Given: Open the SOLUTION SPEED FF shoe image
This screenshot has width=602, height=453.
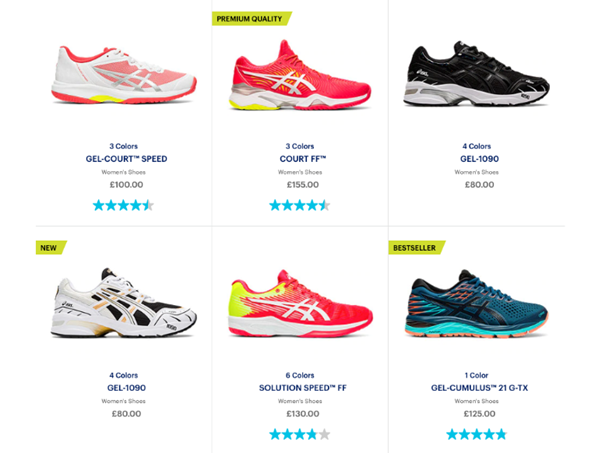Looking at the screenshot, I should point(300,303).
